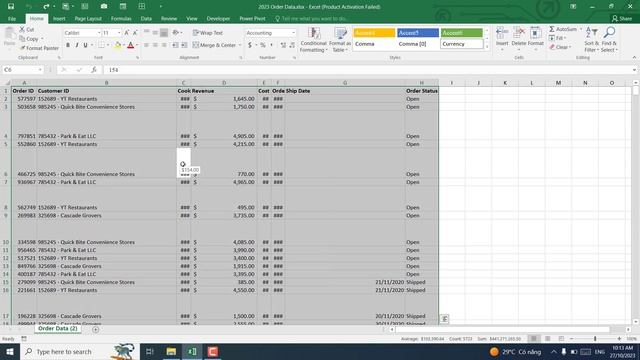Click Increase Decimal icon
The height and width of the screenshot is (360, 640).
283,45
